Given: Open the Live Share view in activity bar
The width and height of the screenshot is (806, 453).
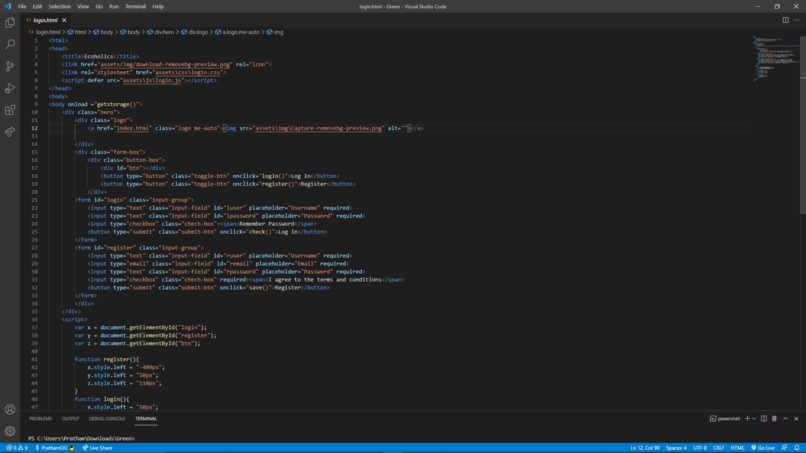Looking at the screenshot, I should (10, 132).
